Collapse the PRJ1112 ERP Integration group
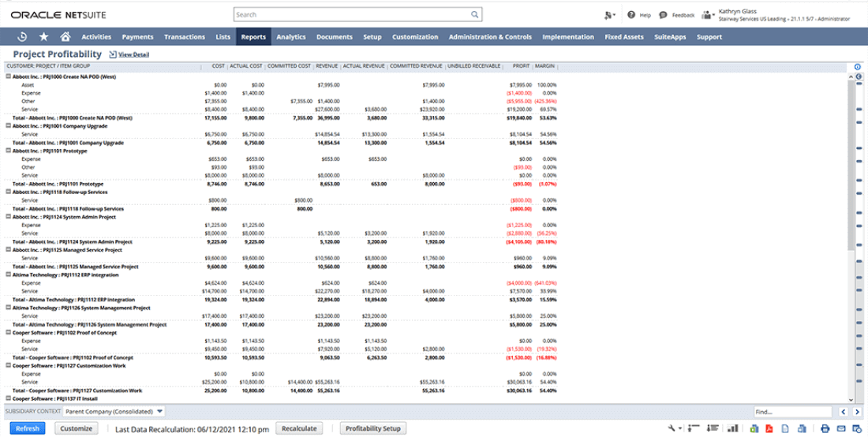 click(x=9, y=275)
